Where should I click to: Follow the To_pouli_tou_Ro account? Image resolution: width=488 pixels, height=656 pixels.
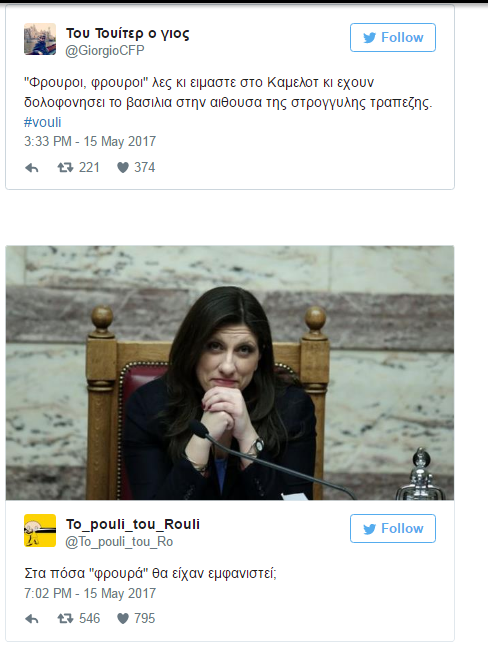pos(393,528)
